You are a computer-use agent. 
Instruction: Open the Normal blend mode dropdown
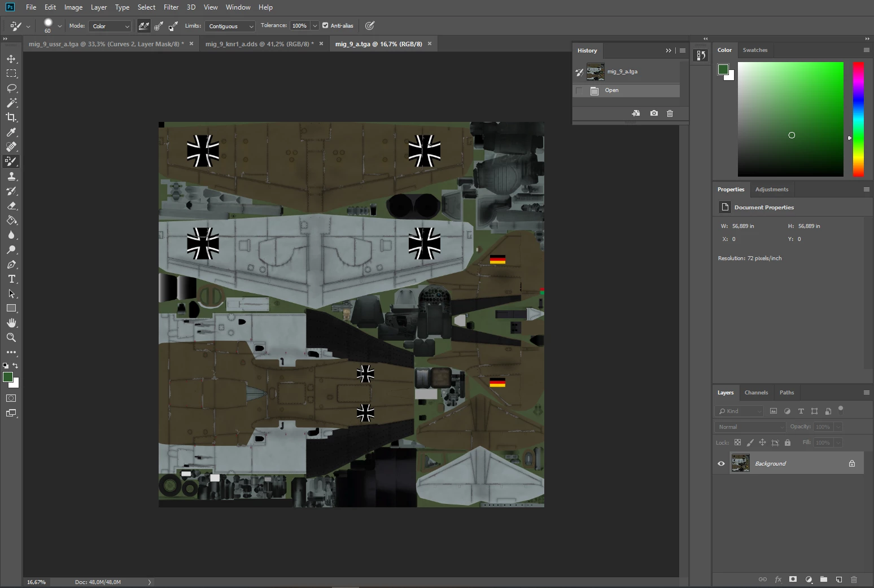point(750,427)
